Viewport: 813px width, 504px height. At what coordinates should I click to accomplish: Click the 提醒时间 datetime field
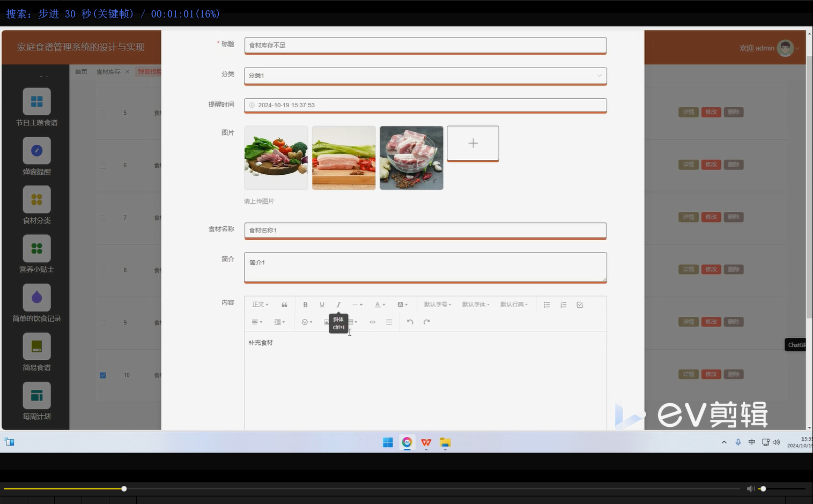425,105
